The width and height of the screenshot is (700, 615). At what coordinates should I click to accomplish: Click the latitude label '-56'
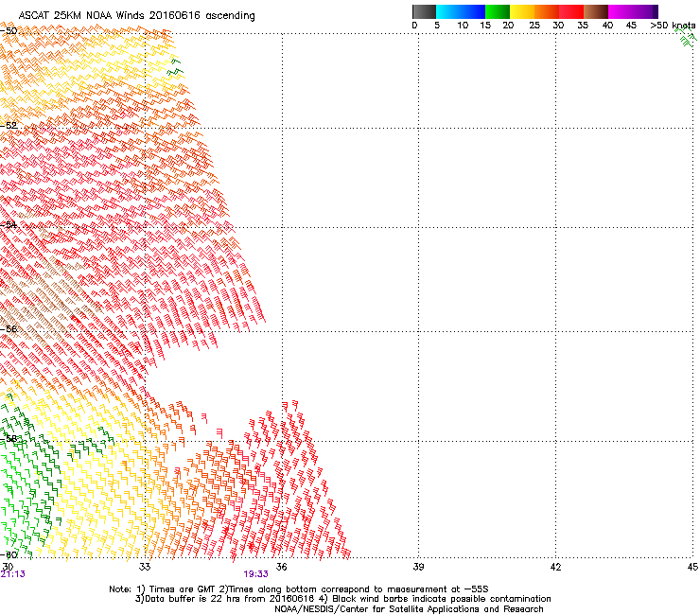pyautogui.click(x=9, y=328)
